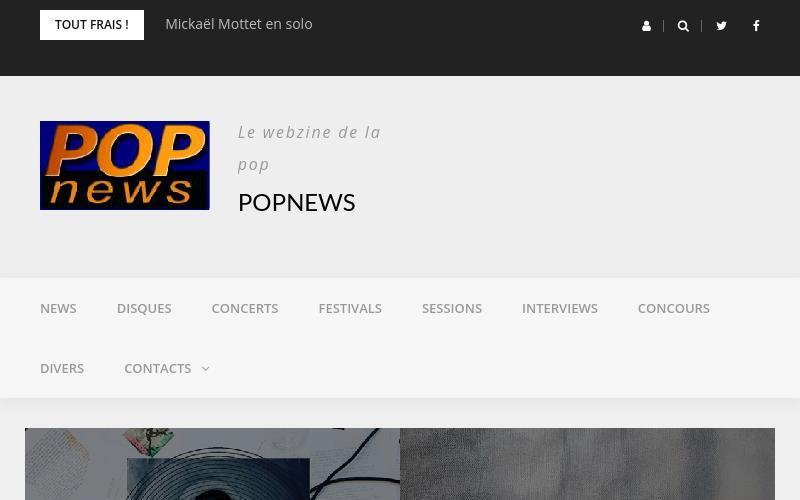Image resolution: width=800 pixels, height=500 pixels.
Task: Click the Le webzine de la pop tagline
Action: (x=309, y=148)
